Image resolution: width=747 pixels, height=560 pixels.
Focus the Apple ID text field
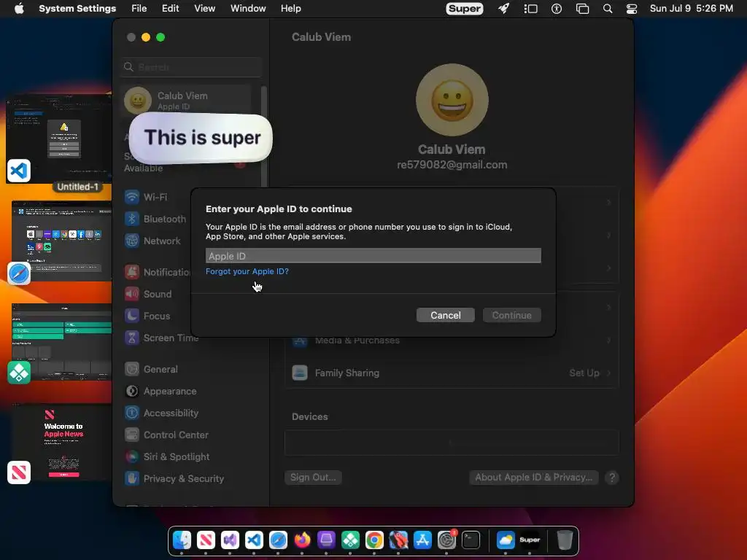pyautogui.click(x=373, y=256)
